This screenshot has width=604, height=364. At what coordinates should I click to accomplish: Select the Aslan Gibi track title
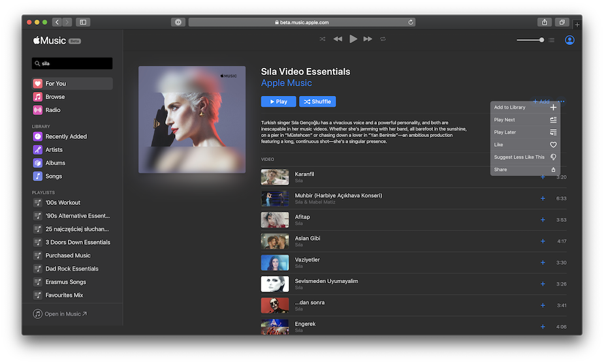pyautogui.click(x=308, y=238)
